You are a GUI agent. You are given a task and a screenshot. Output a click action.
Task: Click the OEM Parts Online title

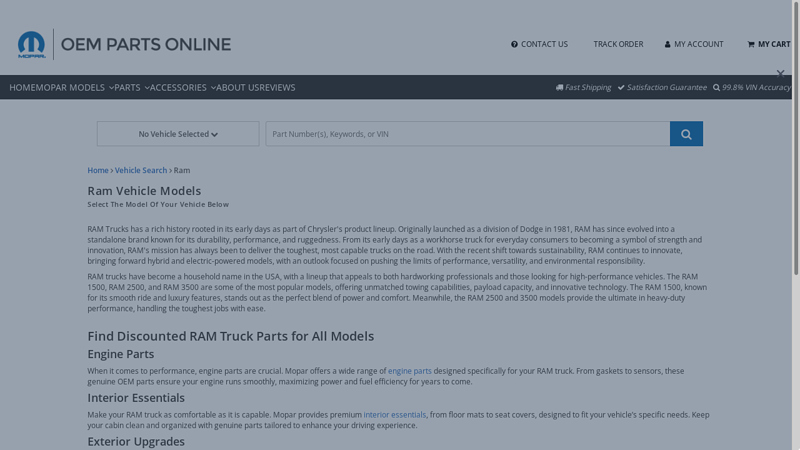point(146,44)
